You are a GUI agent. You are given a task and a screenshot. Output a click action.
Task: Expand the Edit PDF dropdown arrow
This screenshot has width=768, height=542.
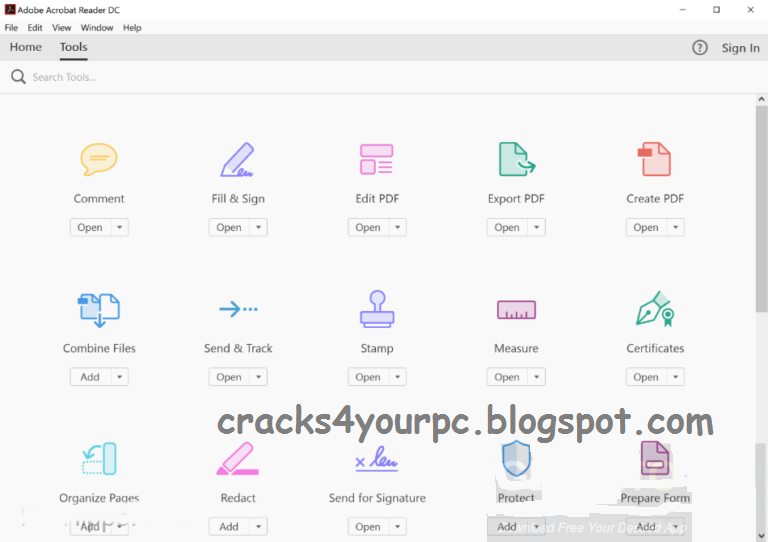tap(398, 227)
